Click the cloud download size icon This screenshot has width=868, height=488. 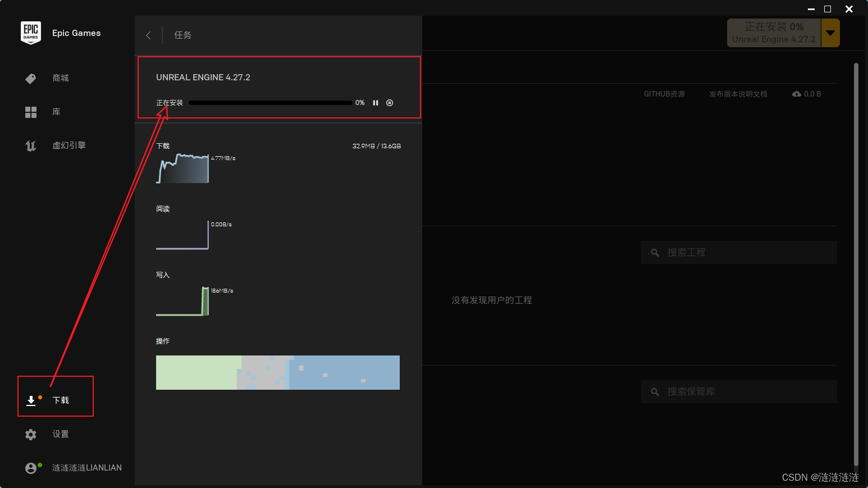(797, 94)
